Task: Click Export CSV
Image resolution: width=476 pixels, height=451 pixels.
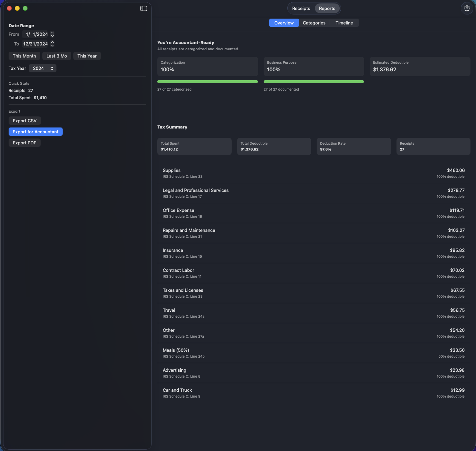Action: [x=24, y=121]
